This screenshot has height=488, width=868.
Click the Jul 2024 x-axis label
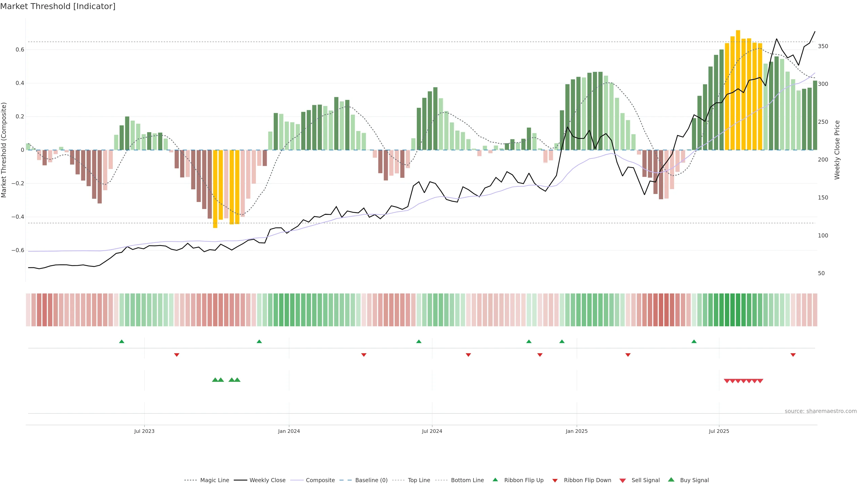pos(432,431)
